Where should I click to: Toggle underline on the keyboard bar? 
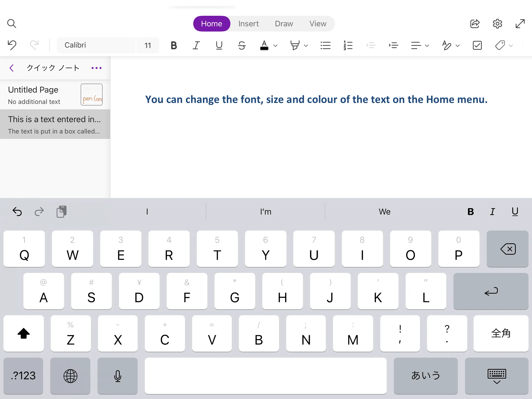pos(515,211)
